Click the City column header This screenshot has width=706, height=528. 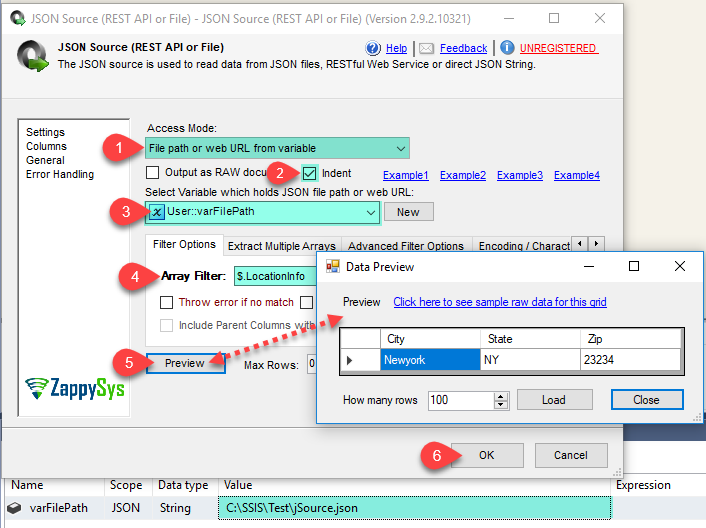point(430,339)
